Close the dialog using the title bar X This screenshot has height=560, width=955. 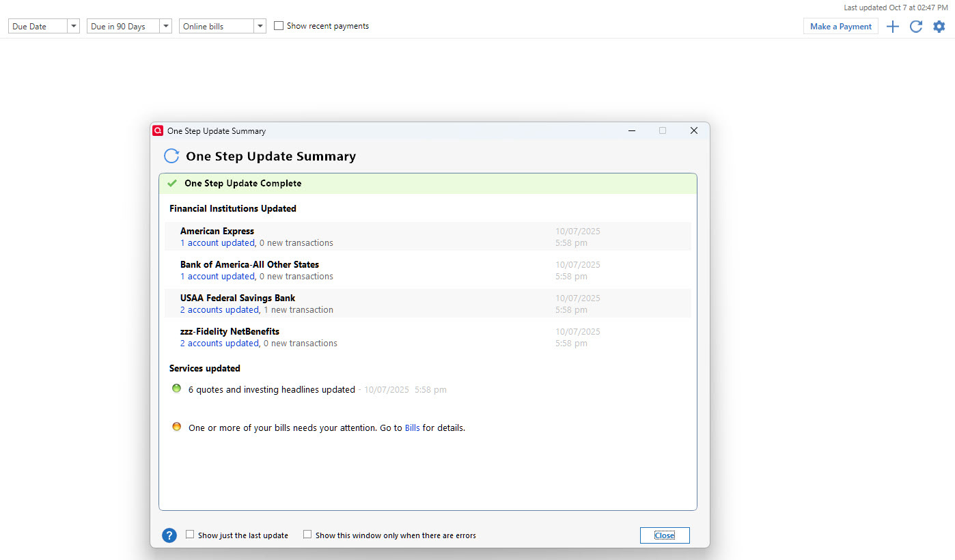tap(694, 130)
